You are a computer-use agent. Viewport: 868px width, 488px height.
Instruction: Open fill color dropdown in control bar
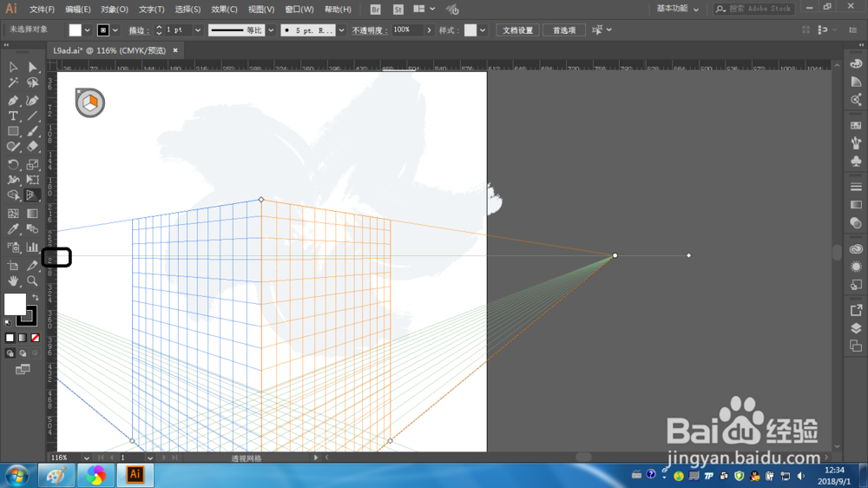88,30
